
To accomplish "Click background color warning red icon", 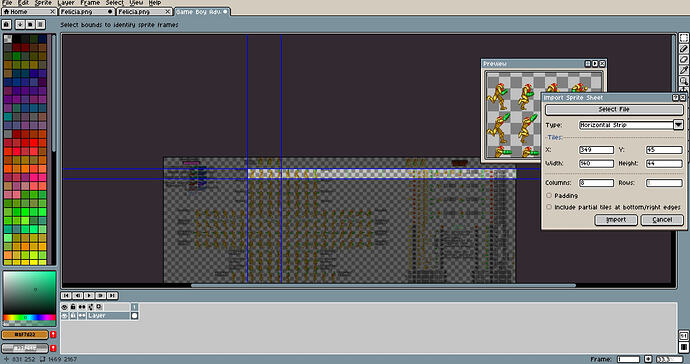I will coord(53,348).
